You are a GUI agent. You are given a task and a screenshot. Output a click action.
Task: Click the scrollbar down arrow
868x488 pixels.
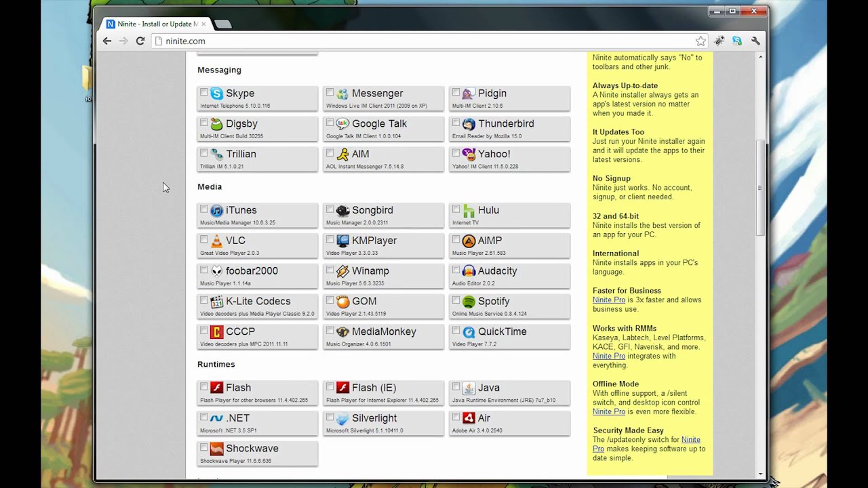(x=760, y=474)
